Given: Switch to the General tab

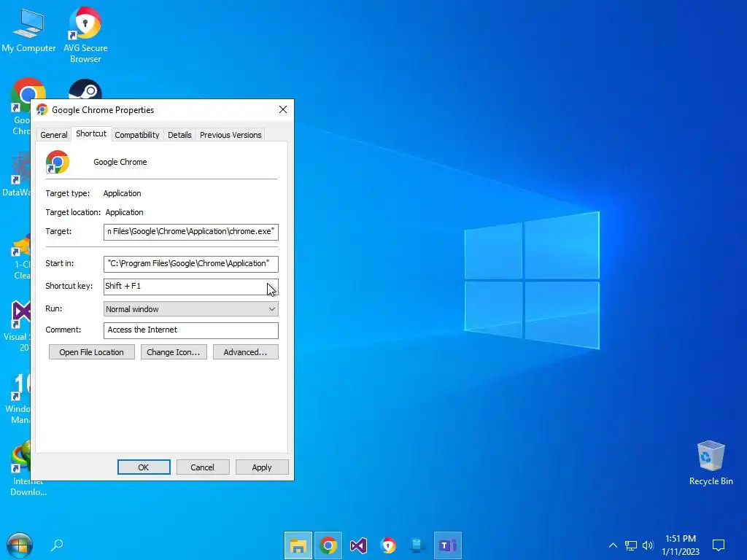Looking at the screenshot, I should [x=54, y=135].
